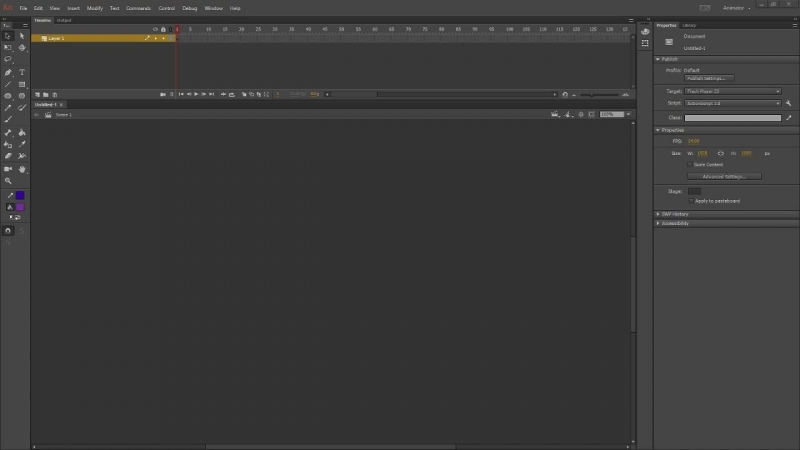Select the Subselection tool
Viewport: 800px width, 450px height.
pyautogui.click(x=22, y=36)
